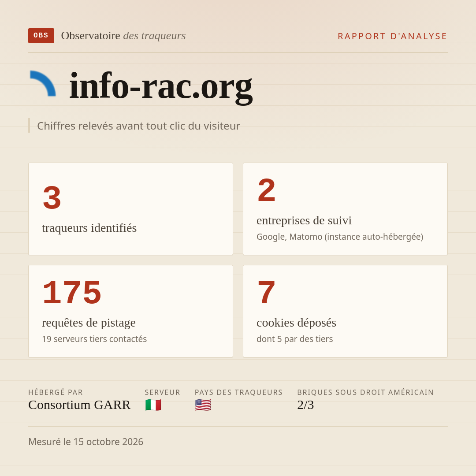Screen dimensions: 476x476
Task: Click the 175 tracking requests figure
Action: point(72,293)
